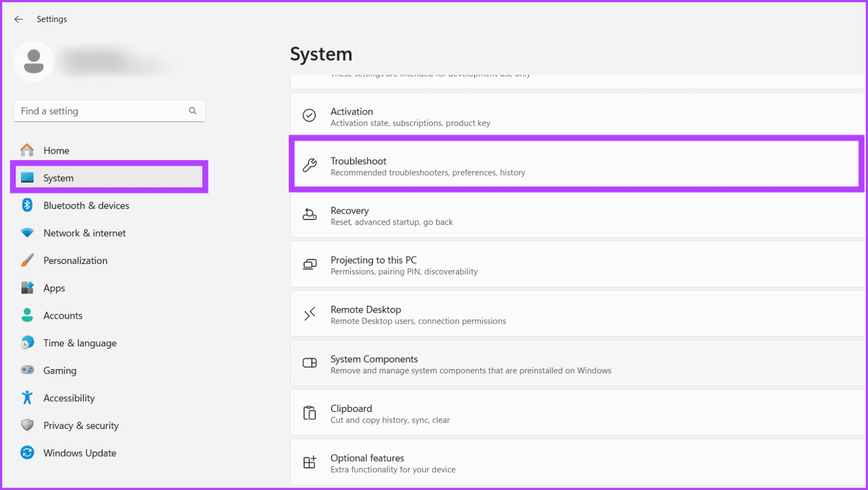Click the Activation checkmark icon

(x=309, y=116)
